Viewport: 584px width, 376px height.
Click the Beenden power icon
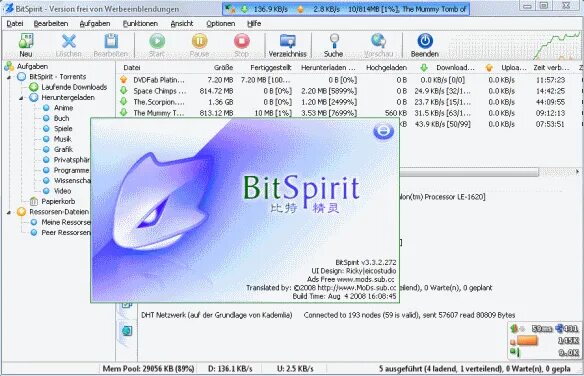click(x=425, y=41)
